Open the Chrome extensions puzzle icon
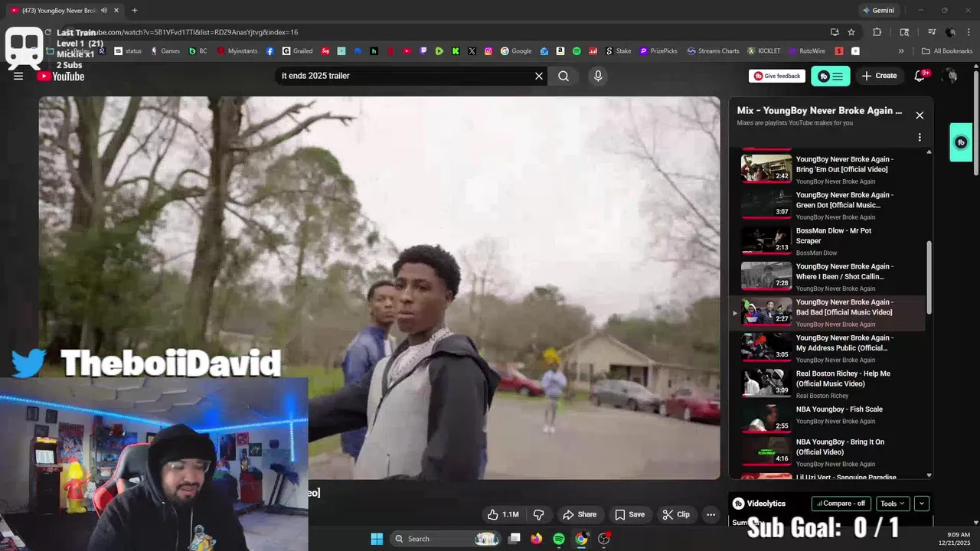Image resolution: width=980 pixels, height=551 pixels. [877, 32]
